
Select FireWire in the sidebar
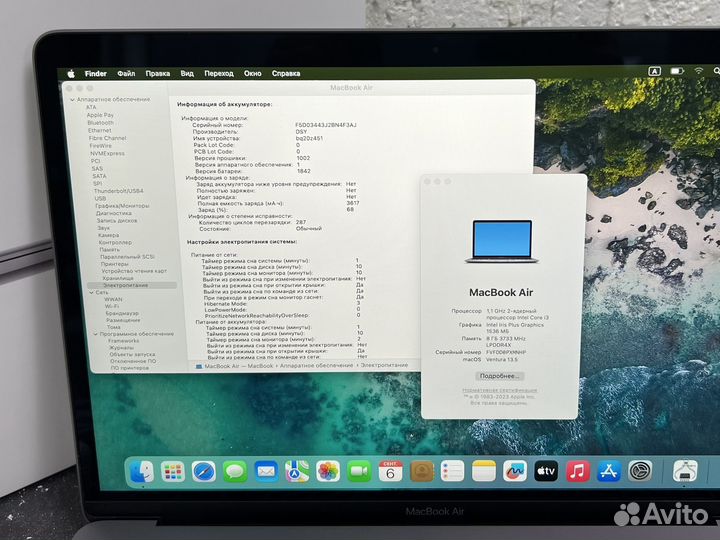[x=101, y=146]
